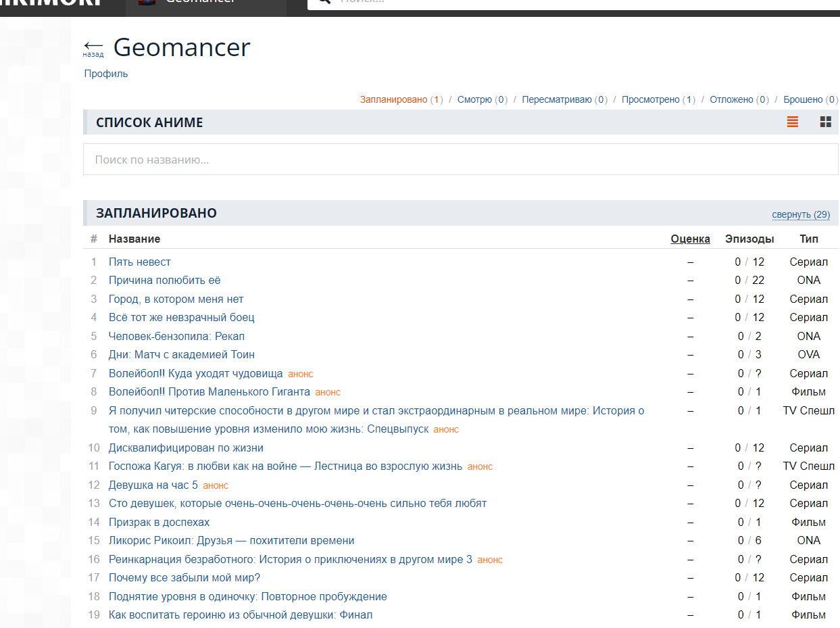Switch to grid view layout icon

[825, 122]
